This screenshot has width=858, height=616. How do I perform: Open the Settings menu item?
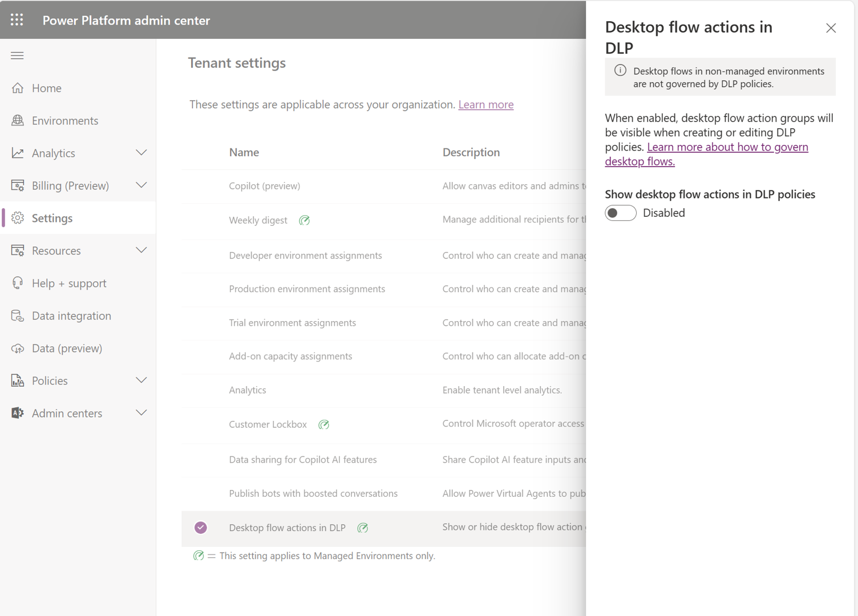[x=52, y=217]
